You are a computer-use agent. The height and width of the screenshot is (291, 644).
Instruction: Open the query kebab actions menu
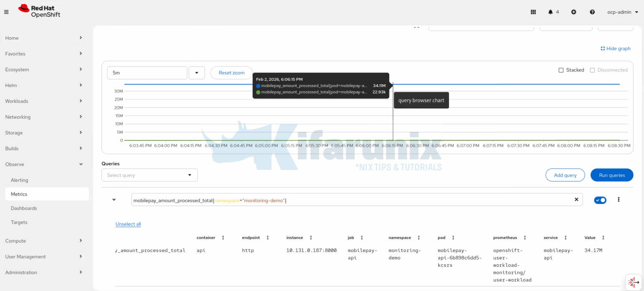tap(618, 200)
